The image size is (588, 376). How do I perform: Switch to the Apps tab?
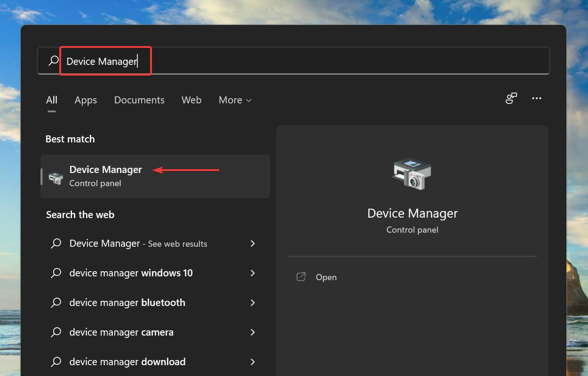[86, 100]
